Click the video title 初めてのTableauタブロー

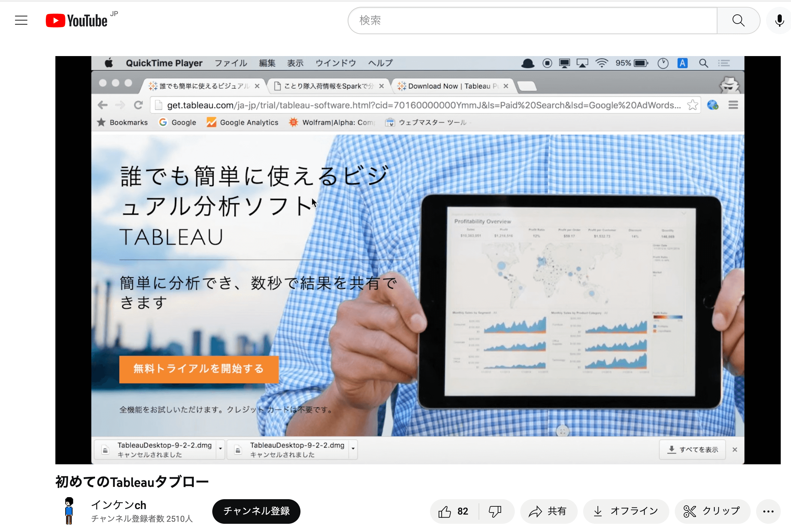132,482
